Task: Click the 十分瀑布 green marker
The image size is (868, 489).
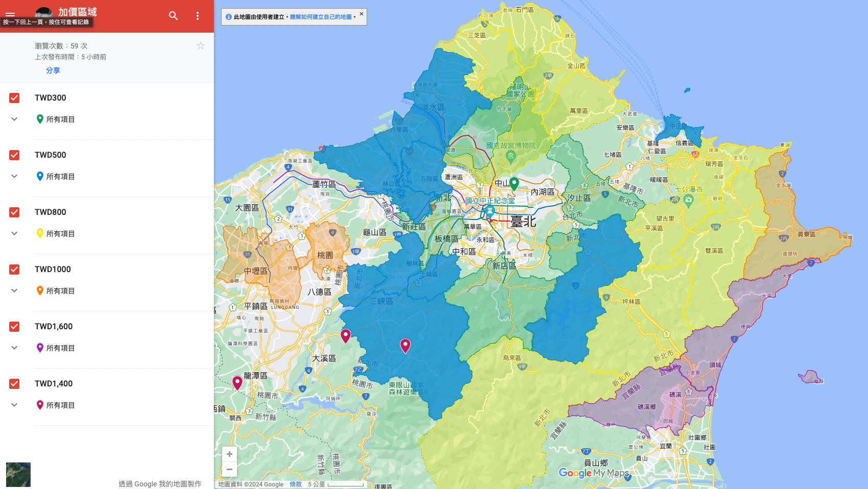Action: 688,200
